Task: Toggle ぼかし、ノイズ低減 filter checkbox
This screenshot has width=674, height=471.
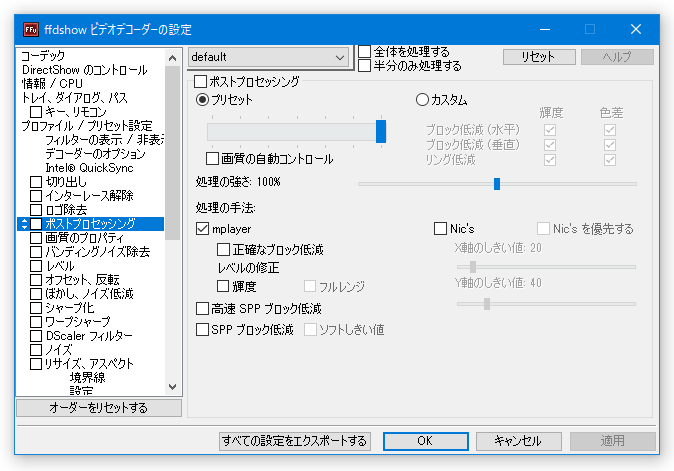Action: 36,294
